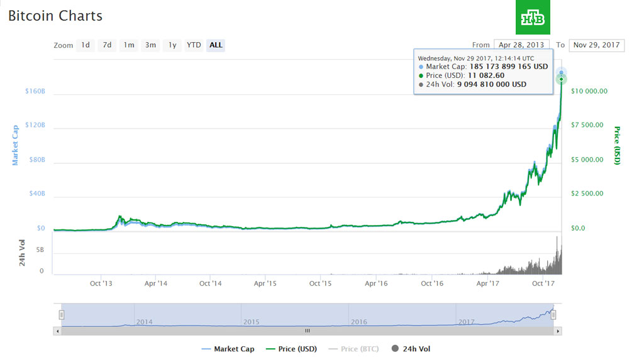This screenshot has width=644, height=362.
Task: Click the green NTV logo icon
Action: tap(533, 17)
